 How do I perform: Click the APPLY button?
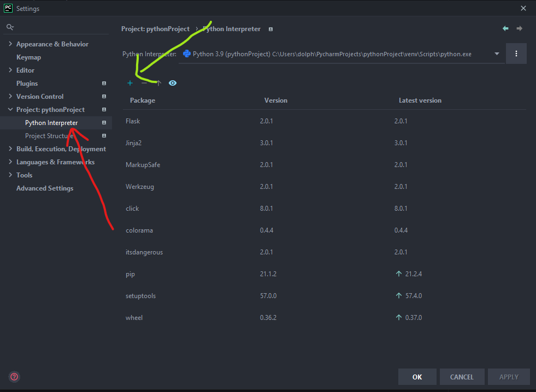point(509,377)
